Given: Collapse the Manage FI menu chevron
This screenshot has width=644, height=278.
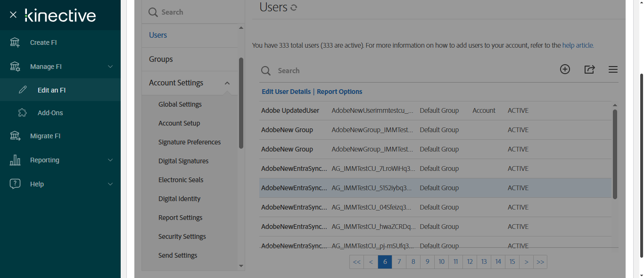Looking at the screenshot, I should pyautogui.click(x=110, y=67).
